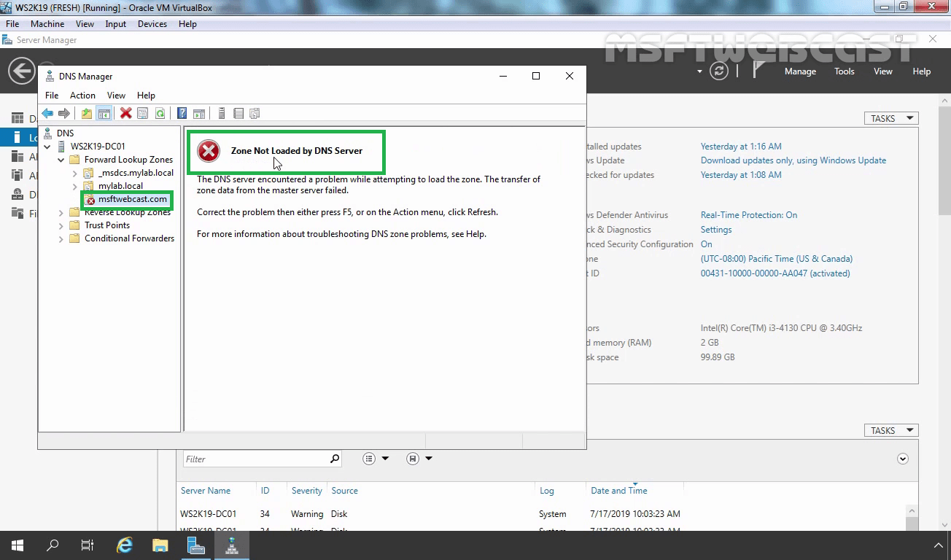Open the Manage menu in Server Manager

pyautogui.click(x=800, y=71)
